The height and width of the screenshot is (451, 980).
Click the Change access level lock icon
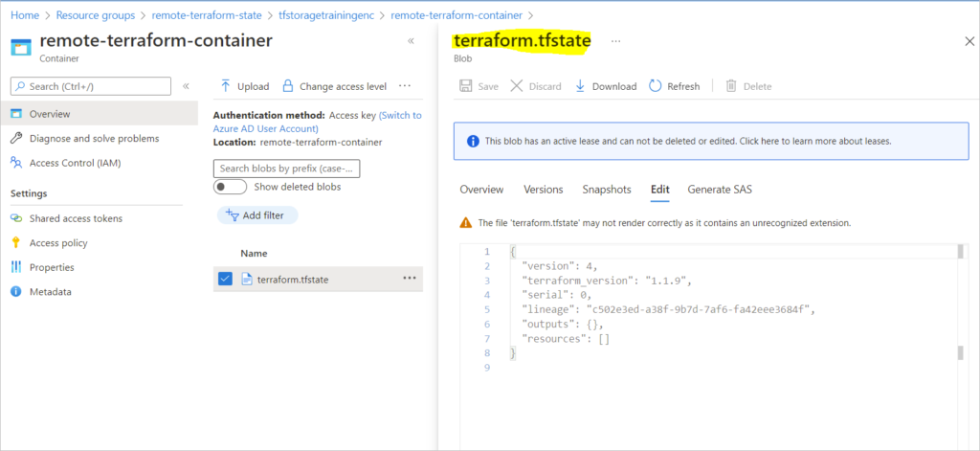click(x=287, y=86)
